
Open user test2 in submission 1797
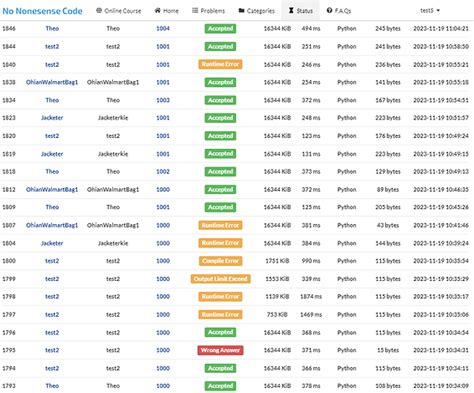pos(52,315)
